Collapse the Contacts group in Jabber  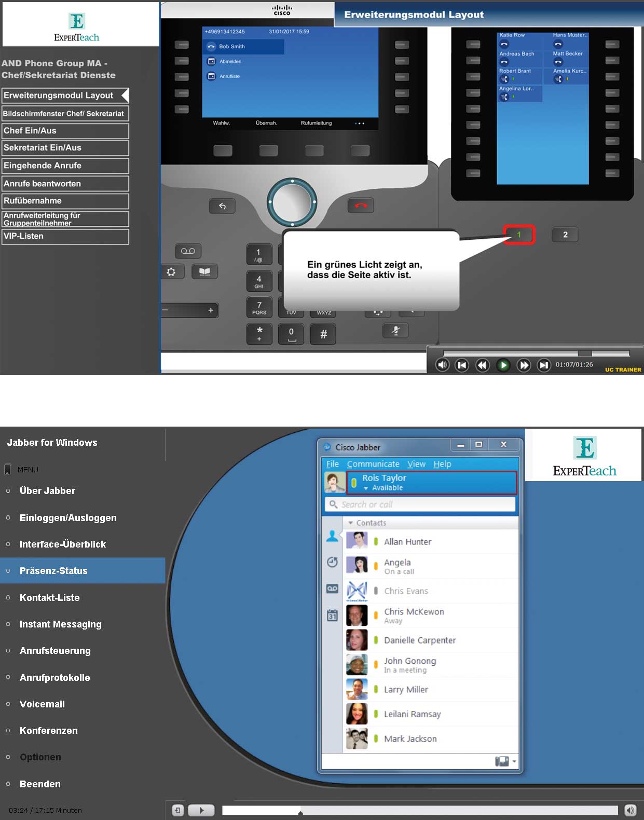(x=350, y=523)
